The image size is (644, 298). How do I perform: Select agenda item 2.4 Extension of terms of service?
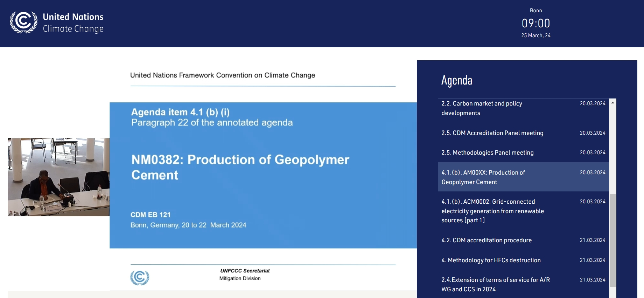[x=523, y=284]
